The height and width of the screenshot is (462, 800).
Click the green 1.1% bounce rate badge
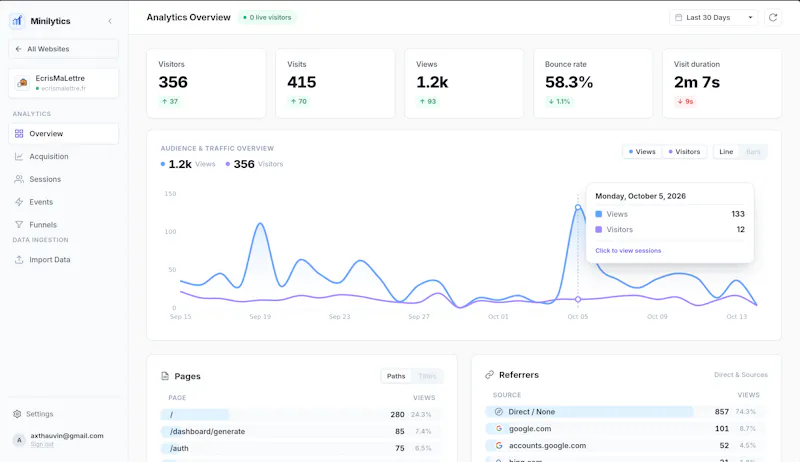[x=559, y=101]
